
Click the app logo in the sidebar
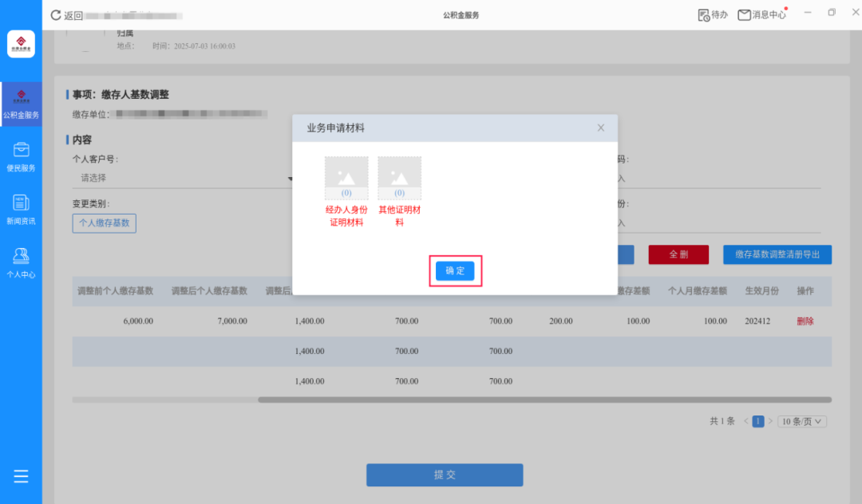point(21,44)
